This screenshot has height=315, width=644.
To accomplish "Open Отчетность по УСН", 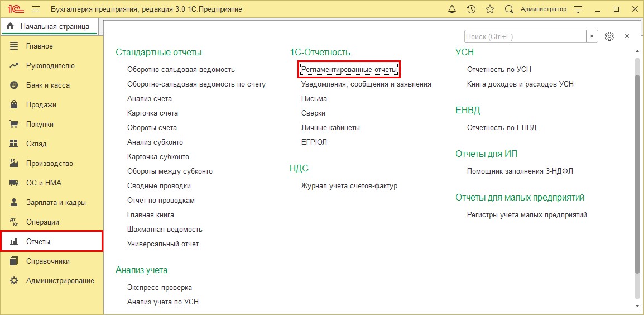I will (499, 69).
